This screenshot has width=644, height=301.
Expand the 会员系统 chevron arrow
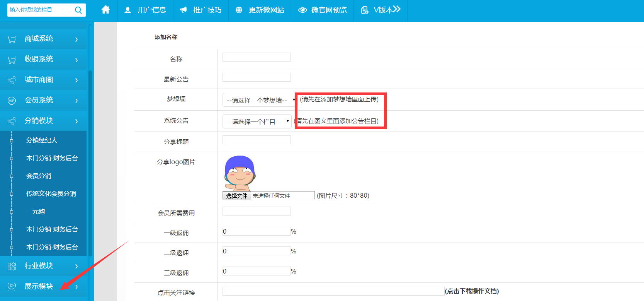click(x=76, y=101)
